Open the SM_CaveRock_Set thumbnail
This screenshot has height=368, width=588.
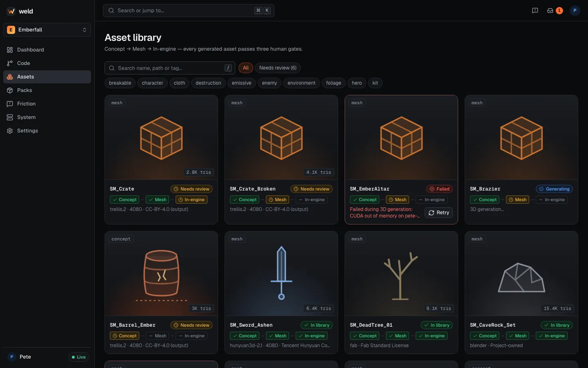point(521,274)
